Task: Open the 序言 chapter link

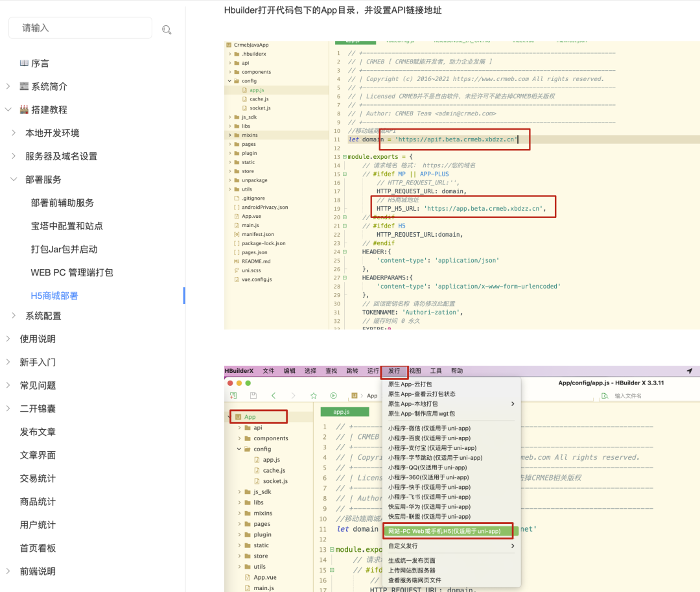Action: pos(40,64)
